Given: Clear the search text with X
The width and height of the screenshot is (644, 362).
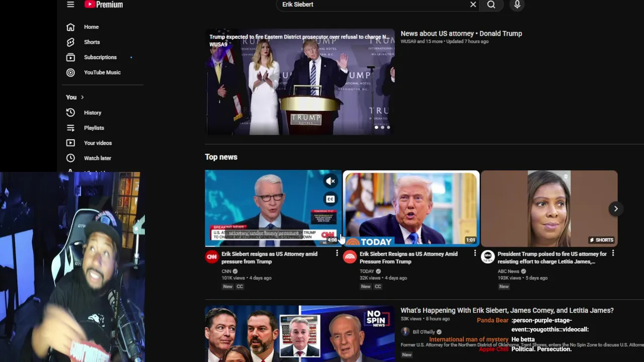Looking at the screenshot, I should point(473,5).
